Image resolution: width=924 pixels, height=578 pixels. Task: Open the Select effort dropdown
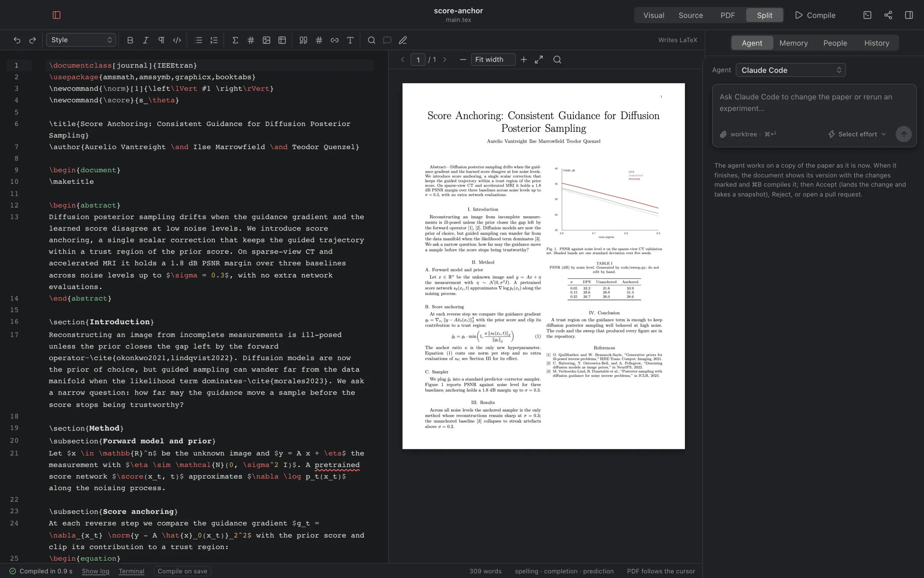[x=857, y=134]
